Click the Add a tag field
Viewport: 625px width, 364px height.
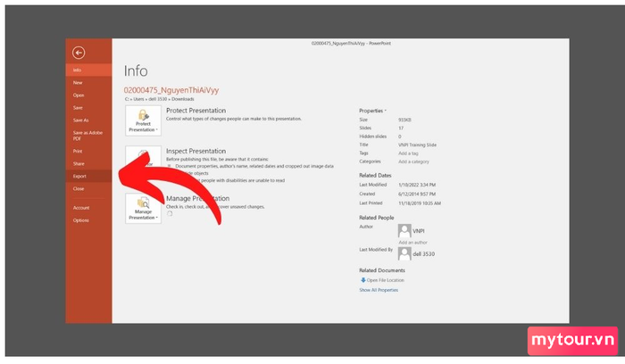[408, 153]
